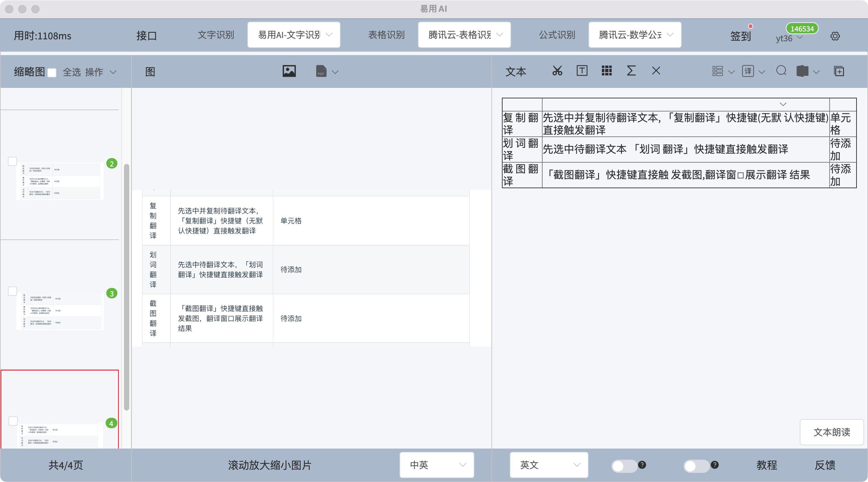The width and height of the screenshot is (868, 482).
Task: Click the 用时:1108ms label
Action: (x=42, y=36)
